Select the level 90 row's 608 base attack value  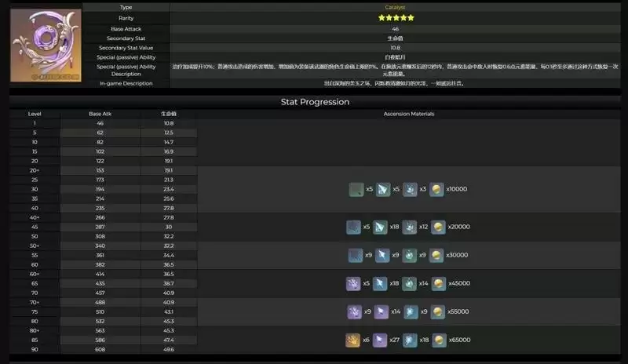(x=100, y=349)
